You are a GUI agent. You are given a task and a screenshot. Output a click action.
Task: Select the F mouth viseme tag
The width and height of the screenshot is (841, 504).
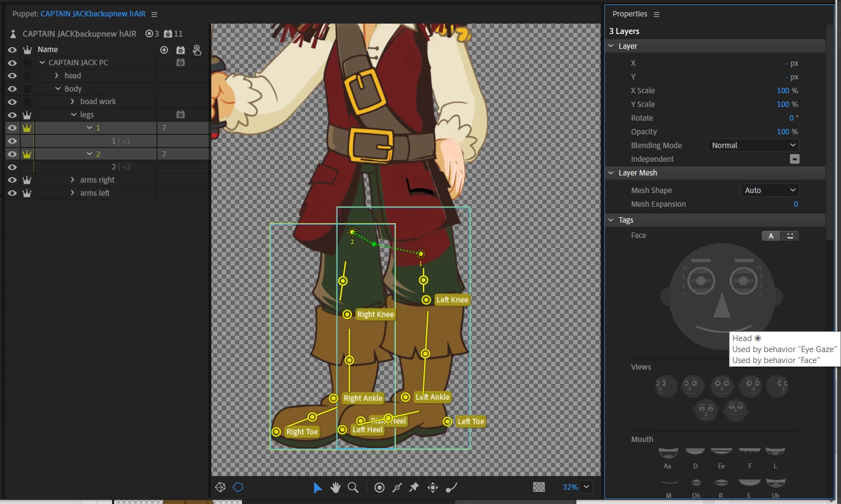(x=749, y=451)
